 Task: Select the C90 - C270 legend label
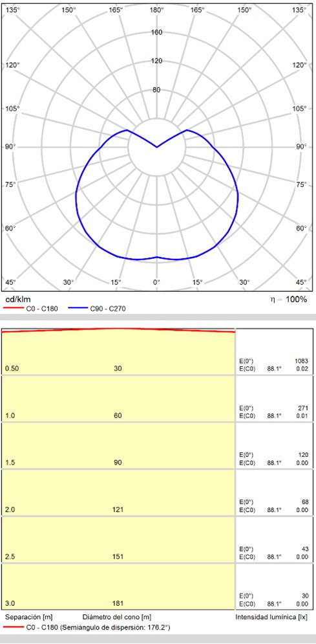tap(107, 309)
